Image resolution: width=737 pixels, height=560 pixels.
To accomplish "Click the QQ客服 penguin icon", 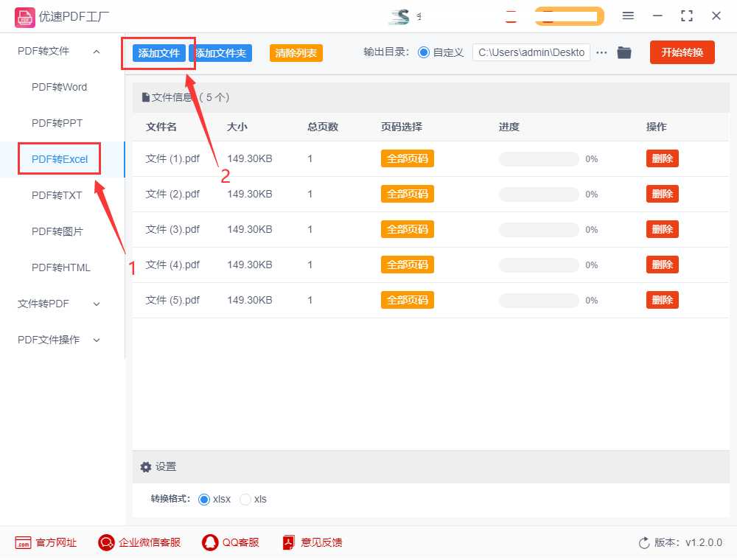I will coord(210,542).
